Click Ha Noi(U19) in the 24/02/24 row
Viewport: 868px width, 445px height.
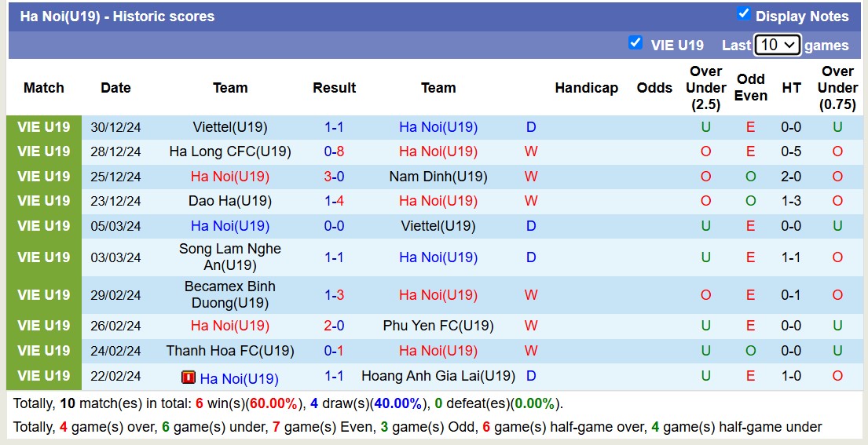[438, 351]
